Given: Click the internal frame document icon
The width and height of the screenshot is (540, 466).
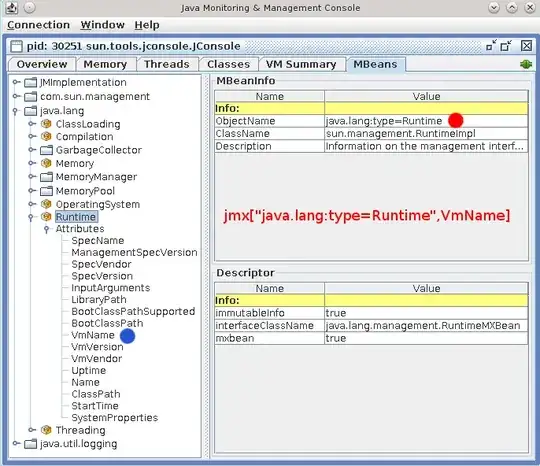Looking at the screenshot, I should (x=16, y=46).
